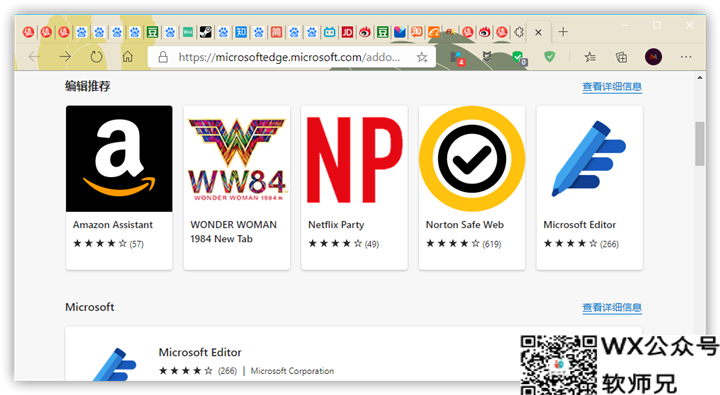Open the green check extension with 0 badge
Screen dimensions: 720x395
[x=519, y=58]
